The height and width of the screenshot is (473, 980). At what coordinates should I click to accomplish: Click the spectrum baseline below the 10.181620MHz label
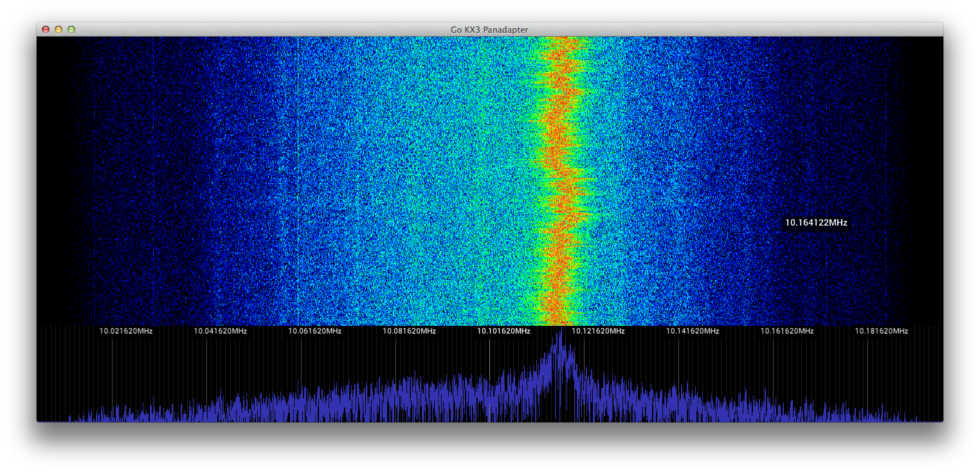pyautogui.click(x=881, y=421)
